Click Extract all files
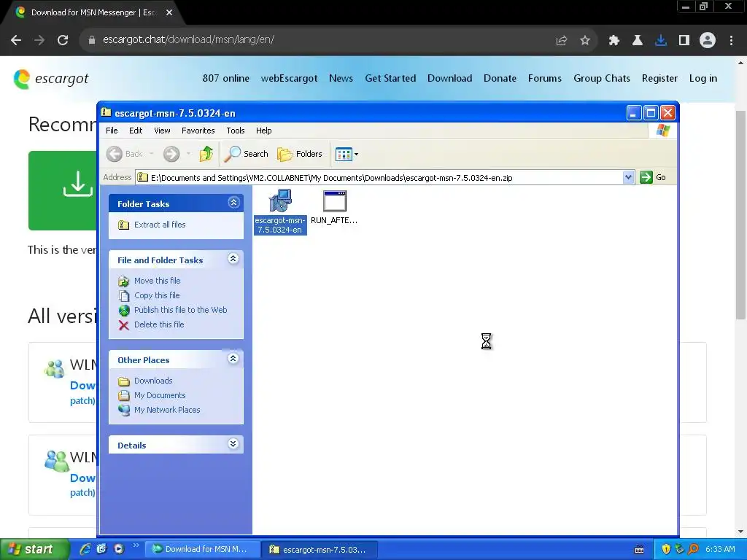The image size is (747, 560). (x=160, y=225)
